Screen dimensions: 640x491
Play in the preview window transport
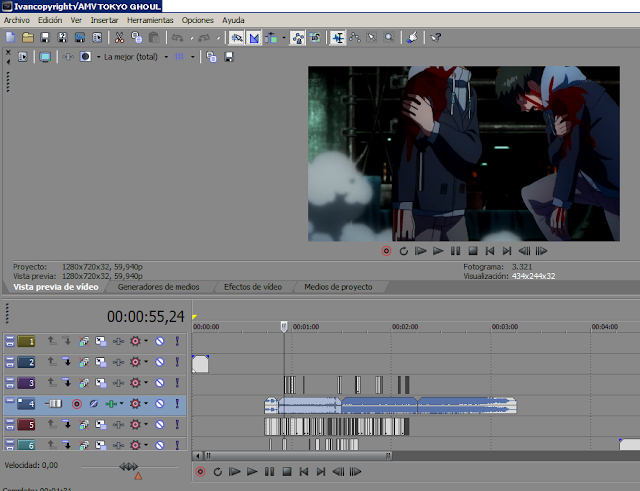[438, 251]
